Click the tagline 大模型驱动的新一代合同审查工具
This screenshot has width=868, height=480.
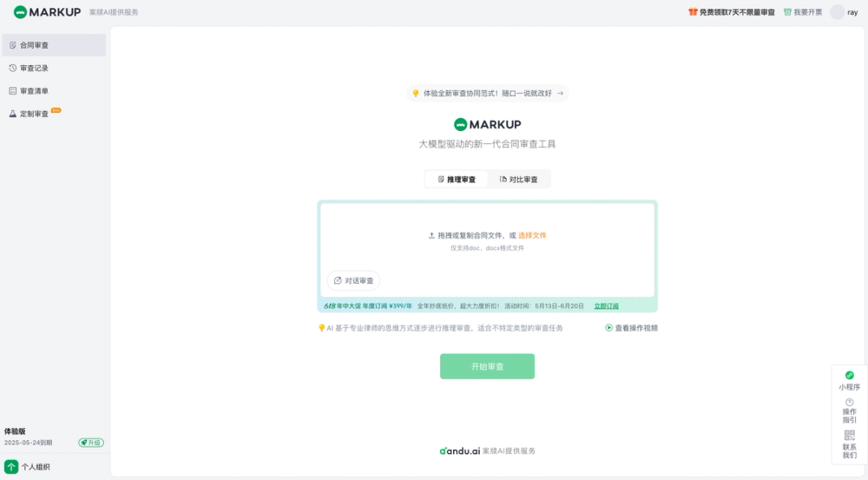pyautogui.click(x=487, y=144)
